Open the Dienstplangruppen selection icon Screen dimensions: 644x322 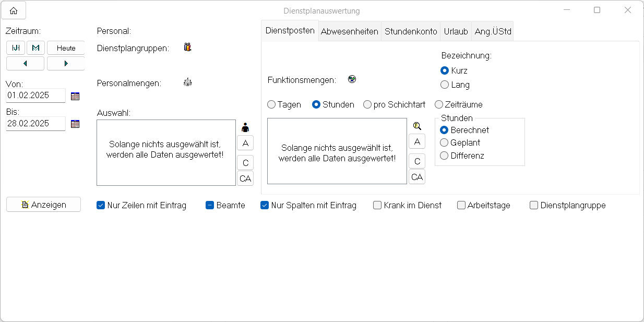[187, 47]
